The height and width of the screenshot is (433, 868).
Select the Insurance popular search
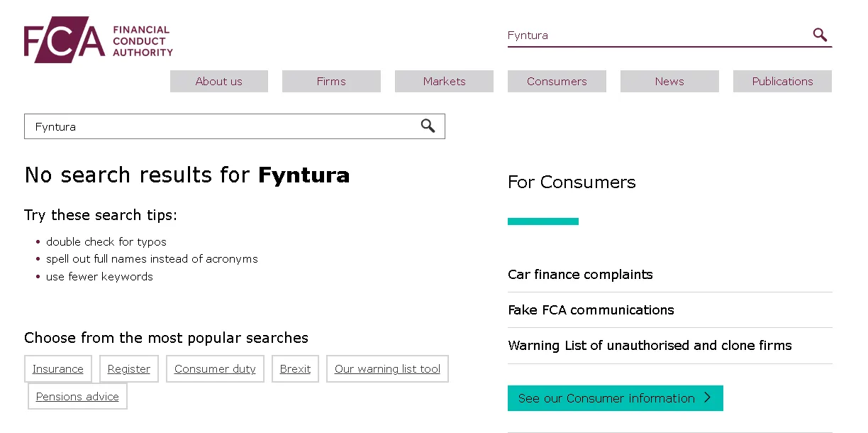click(x=58, y=369)
